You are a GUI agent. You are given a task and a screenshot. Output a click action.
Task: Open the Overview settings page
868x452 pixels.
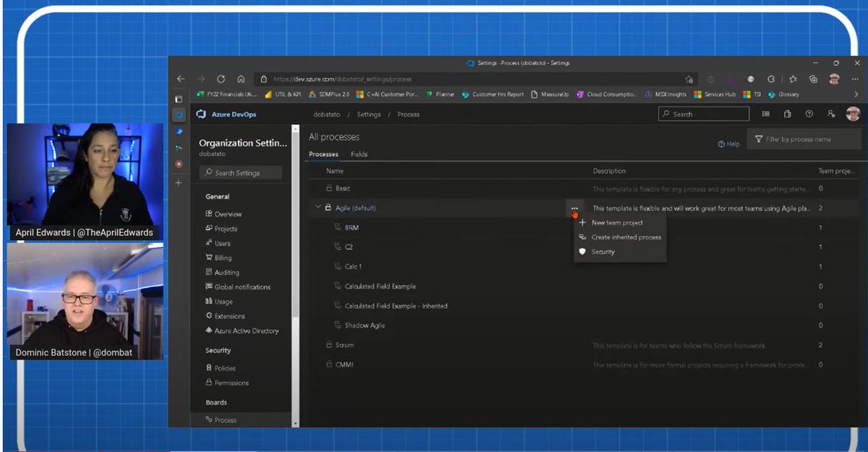click(224, 214)
